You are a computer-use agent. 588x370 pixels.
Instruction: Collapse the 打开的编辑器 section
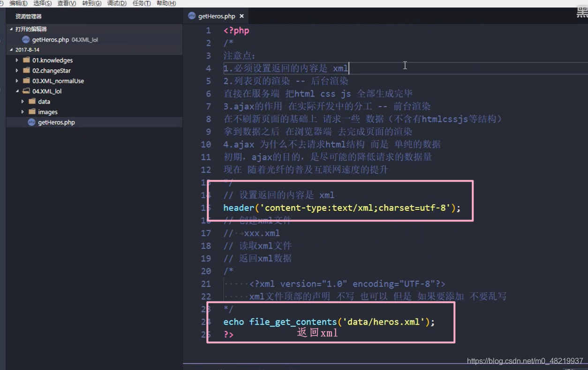(x=11, y=29)
